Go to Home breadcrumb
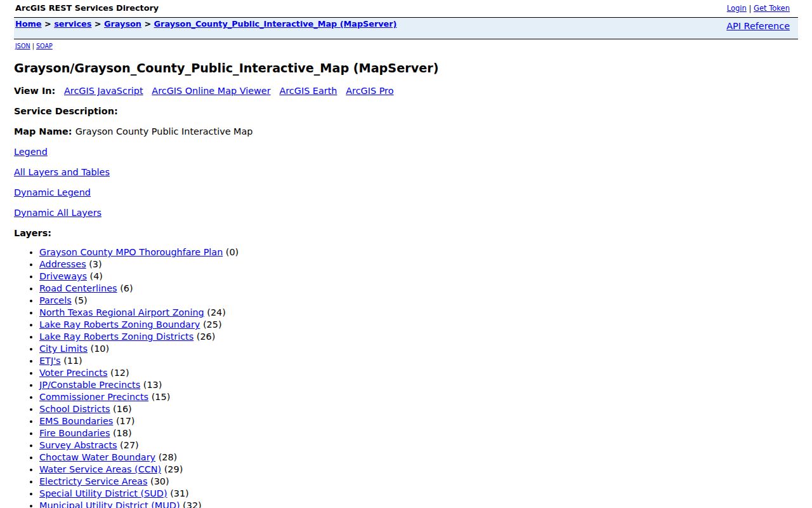The width and height of the screenshot is (812, 508). 29,24
